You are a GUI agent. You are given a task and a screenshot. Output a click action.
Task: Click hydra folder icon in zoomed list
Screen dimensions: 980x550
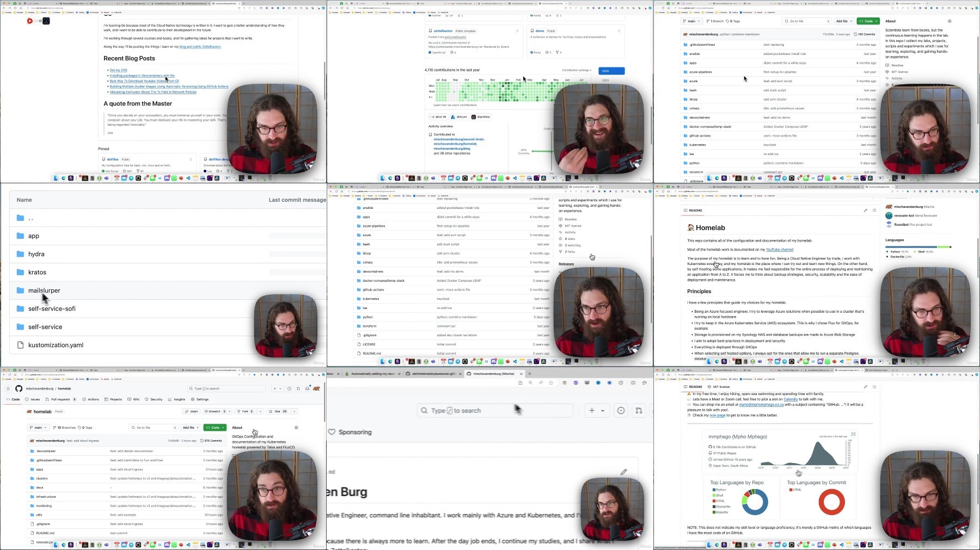click(x=20, y=254)
